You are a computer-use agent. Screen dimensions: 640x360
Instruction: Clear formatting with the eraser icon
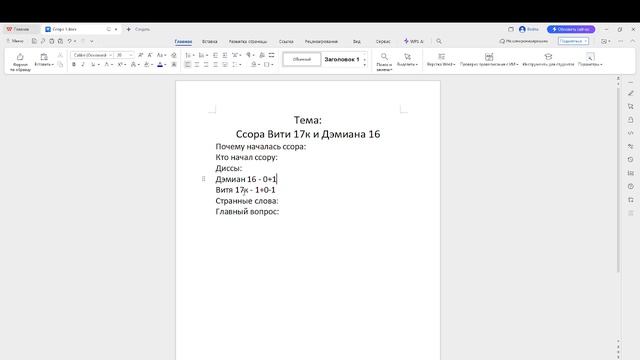pos(174,55)
